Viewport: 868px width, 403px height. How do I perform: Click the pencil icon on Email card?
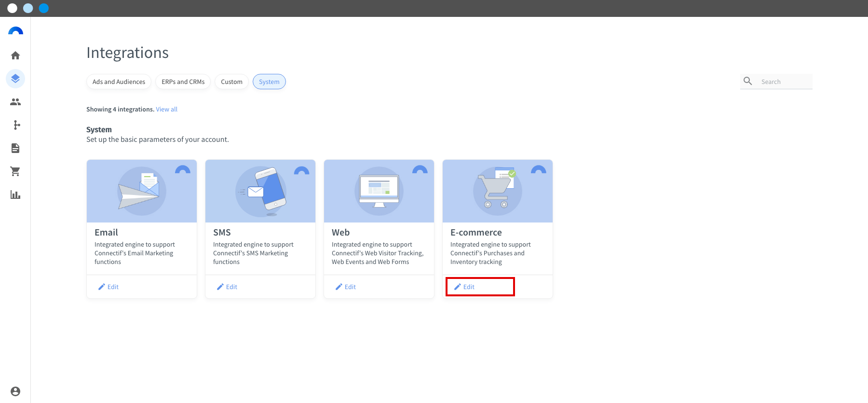point(102,287)
